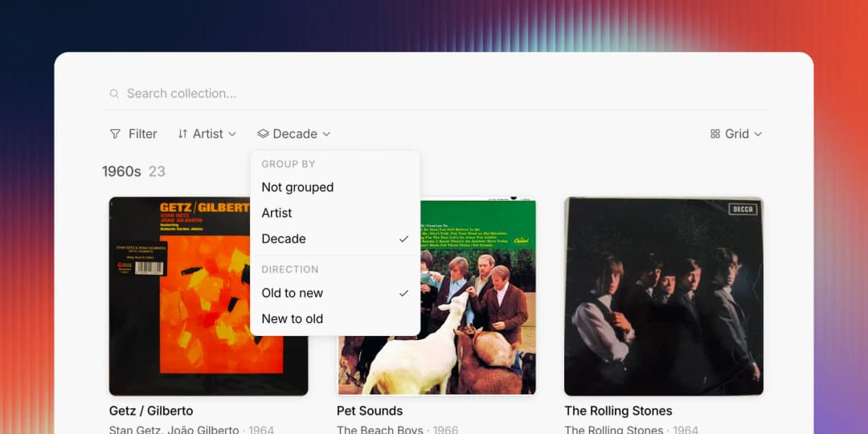868x434 pixels.
Task: Click the 23 album count
Action: coord(157,172)
